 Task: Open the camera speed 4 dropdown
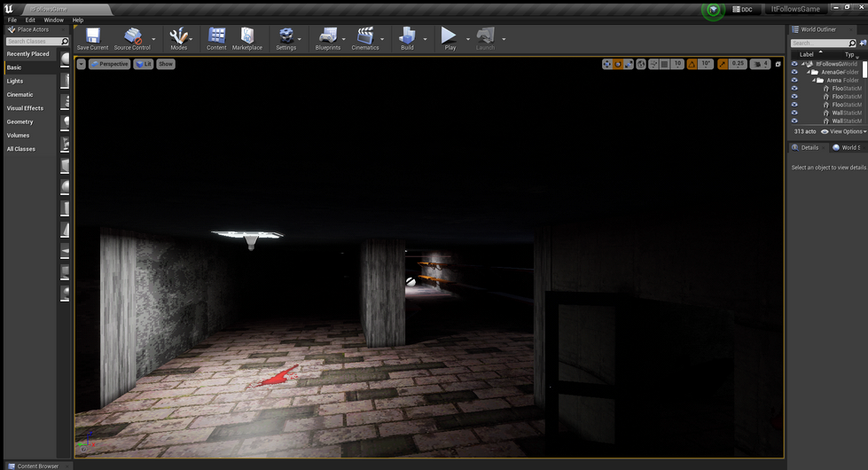tap(760, 64)
